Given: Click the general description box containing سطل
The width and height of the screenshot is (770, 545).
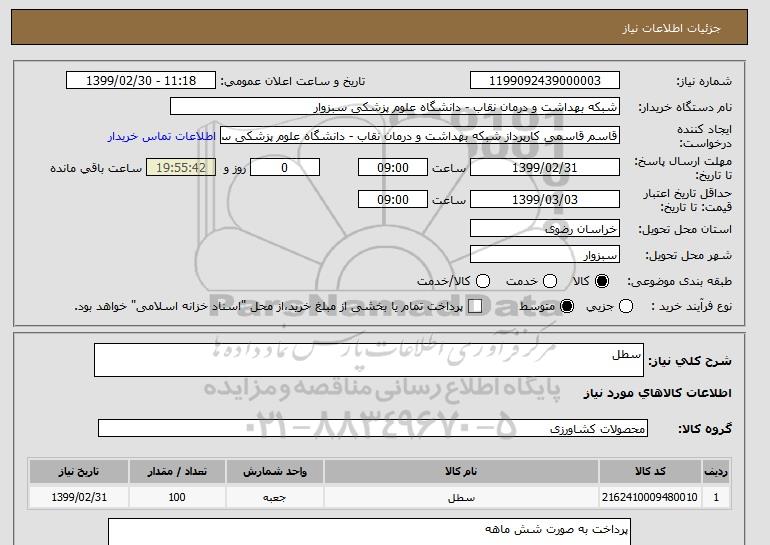Looking at the screenshot, I should 369,360.
